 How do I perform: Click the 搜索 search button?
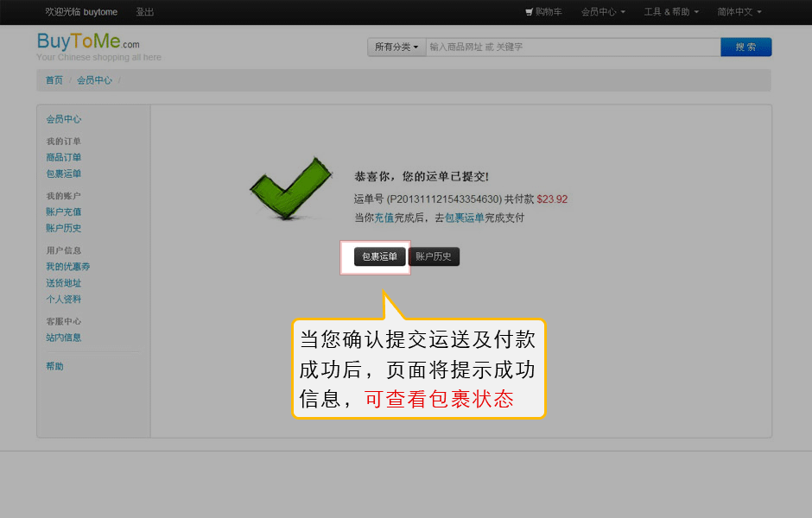745,47
